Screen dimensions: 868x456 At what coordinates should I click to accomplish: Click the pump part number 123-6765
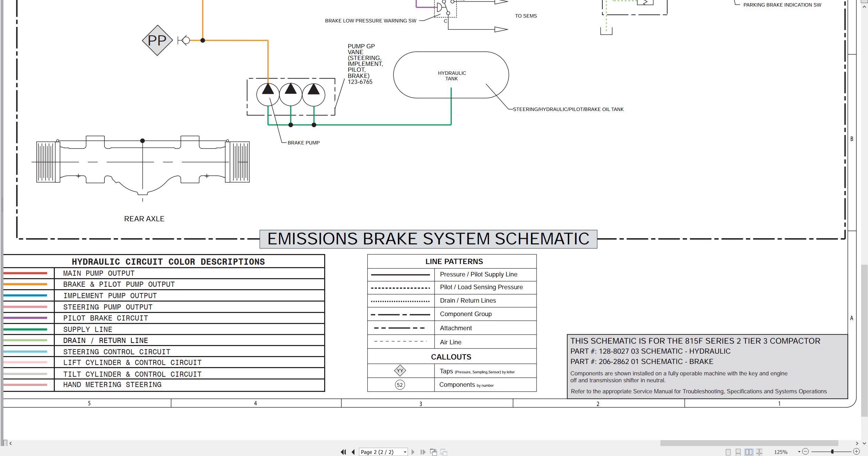pos(360,82)
